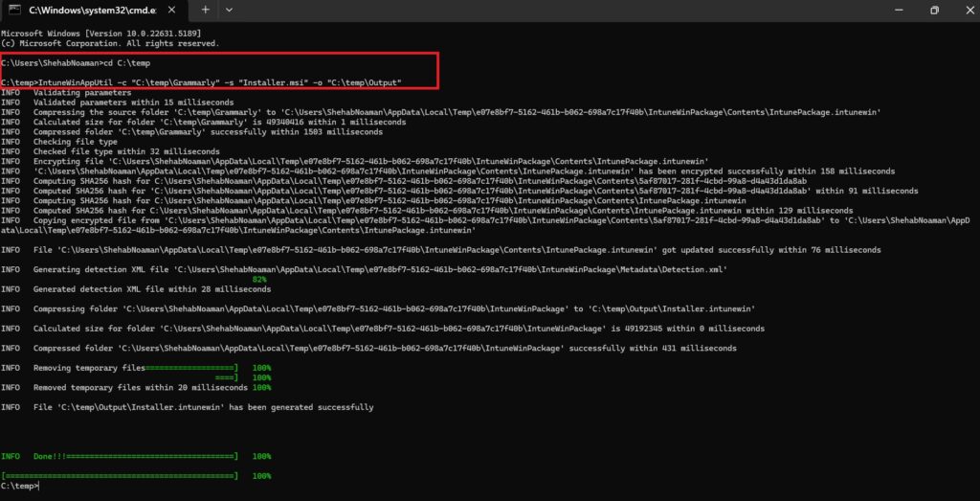Screen dimensions: 980x501
Task: Click 'Compressed folder C:\temp\Grammarly successfully' line
Action: pyautogui.click(x=191, y=132)
